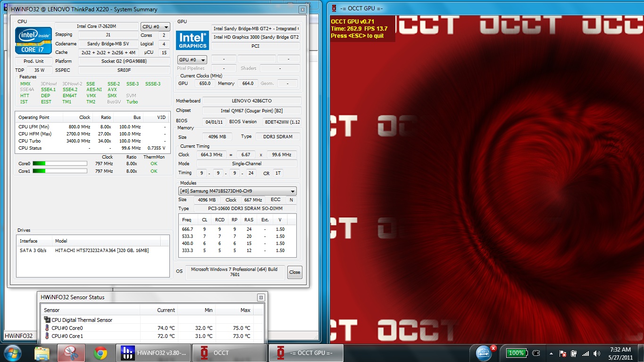Switch to the OCCT taskbar button
This screenshot has width=644, height=362.
click(230, 353)
